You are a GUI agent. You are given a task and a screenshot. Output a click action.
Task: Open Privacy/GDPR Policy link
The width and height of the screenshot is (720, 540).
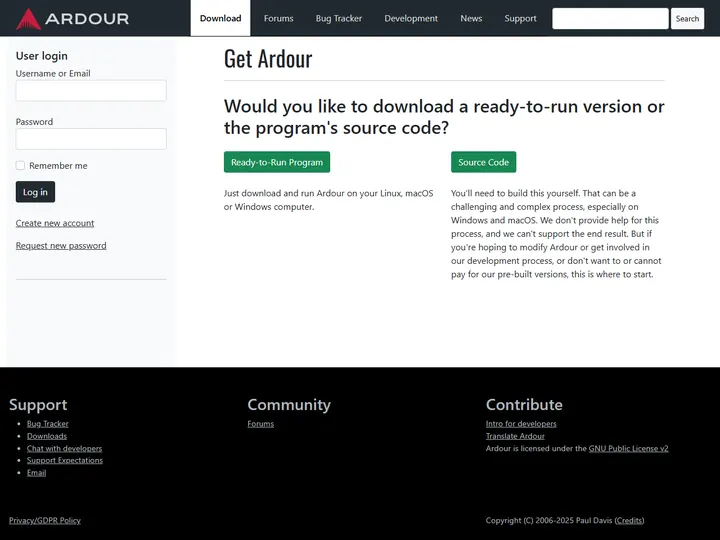45,521
